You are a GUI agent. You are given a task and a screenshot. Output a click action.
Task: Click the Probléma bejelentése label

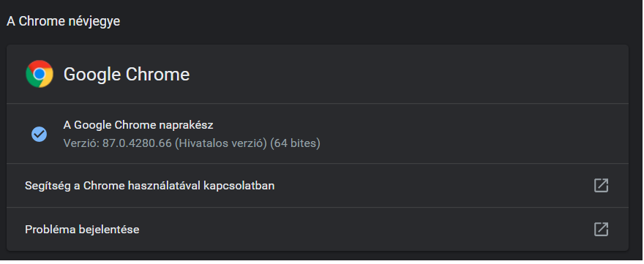[82, 230]
